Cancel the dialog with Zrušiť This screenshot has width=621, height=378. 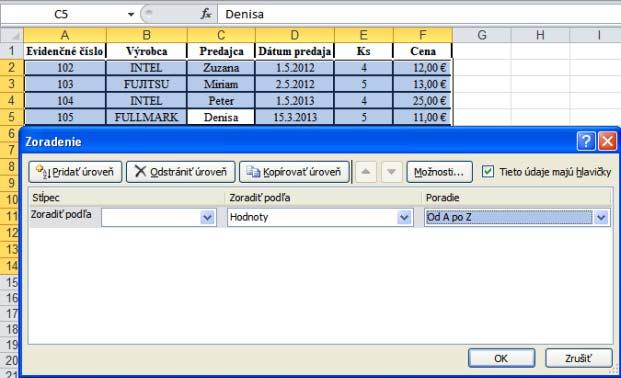[579, 358]
